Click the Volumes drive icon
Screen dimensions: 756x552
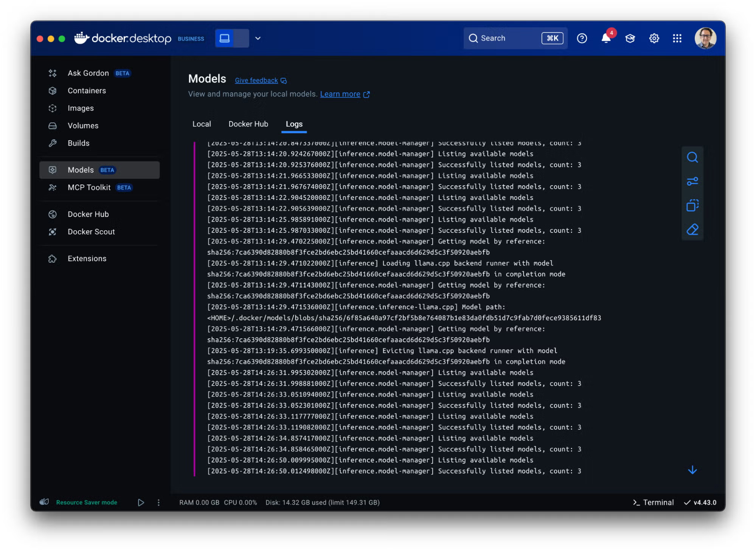(53, 126)
